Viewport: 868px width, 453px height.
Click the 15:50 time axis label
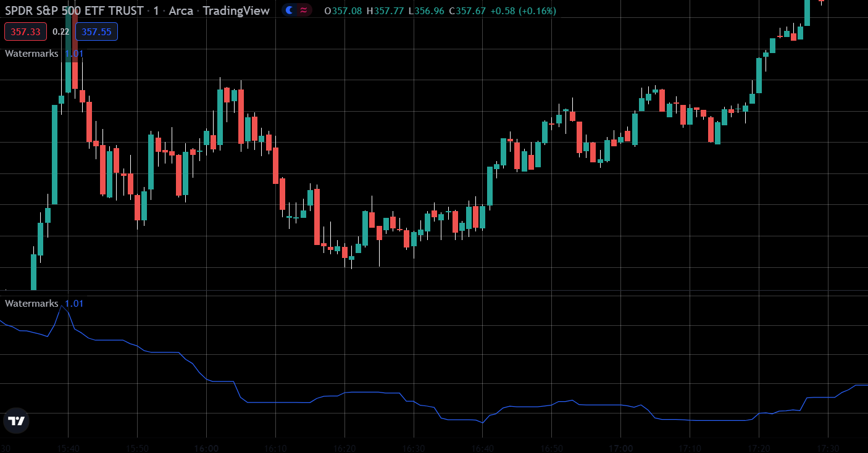(x=137, y=448)
